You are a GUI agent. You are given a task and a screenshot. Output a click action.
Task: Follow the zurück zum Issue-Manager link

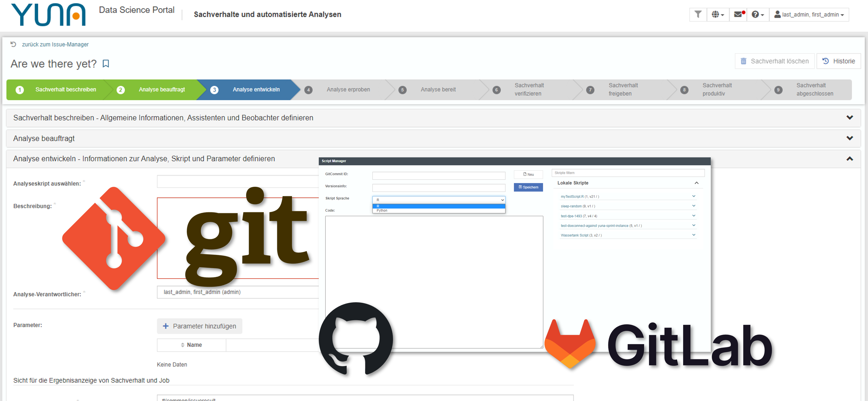point(55,44)
